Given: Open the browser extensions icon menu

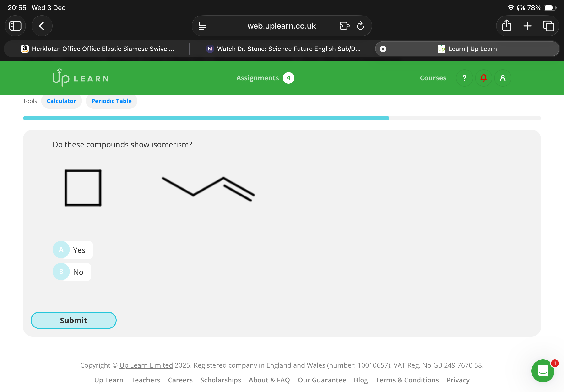Looking at the screenshot, I should 344,26.
